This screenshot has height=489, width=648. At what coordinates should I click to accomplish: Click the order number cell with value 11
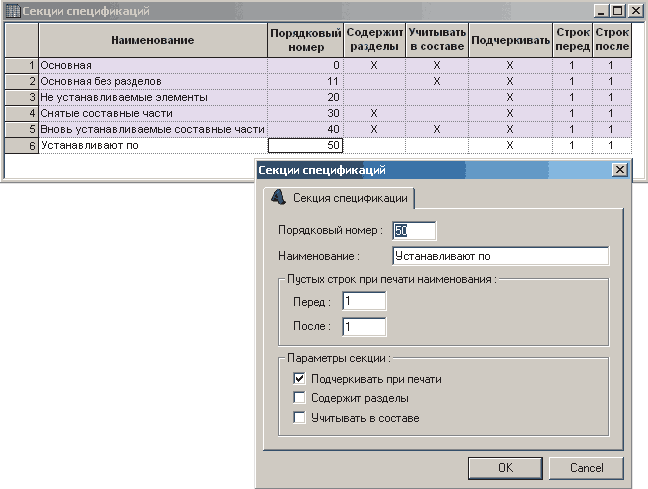coord(305,81)
